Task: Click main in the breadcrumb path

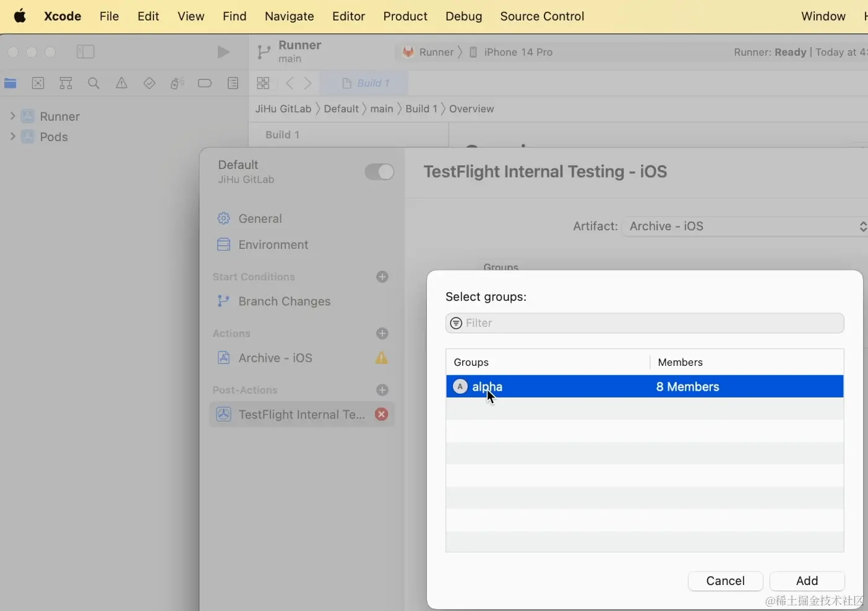Action: [x=382, y=109]
